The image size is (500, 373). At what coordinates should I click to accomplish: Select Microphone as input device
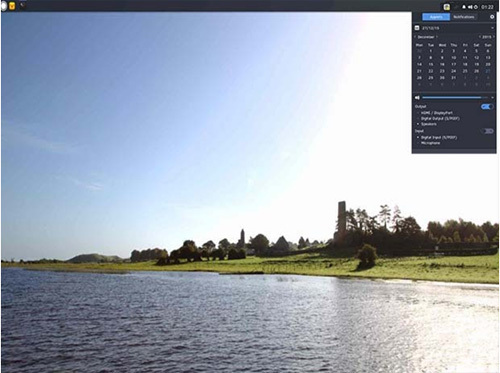430,143
